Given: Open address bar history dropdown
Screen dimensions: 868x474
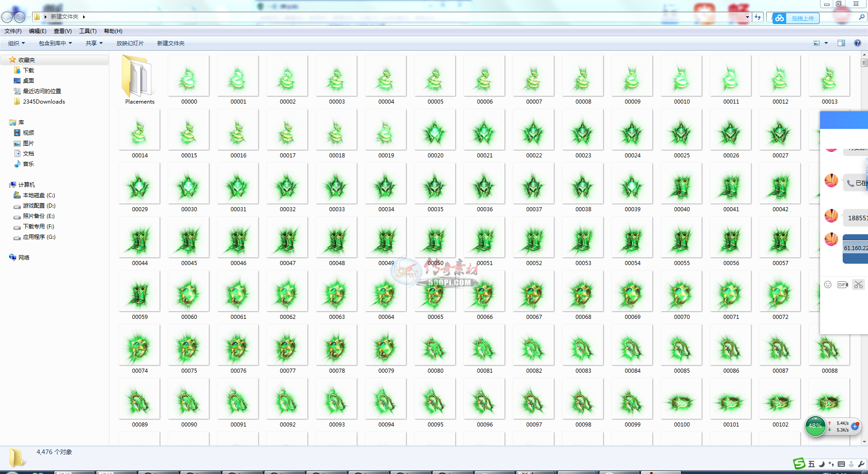Looking at the screenshot, I should (x=747, y=17).
